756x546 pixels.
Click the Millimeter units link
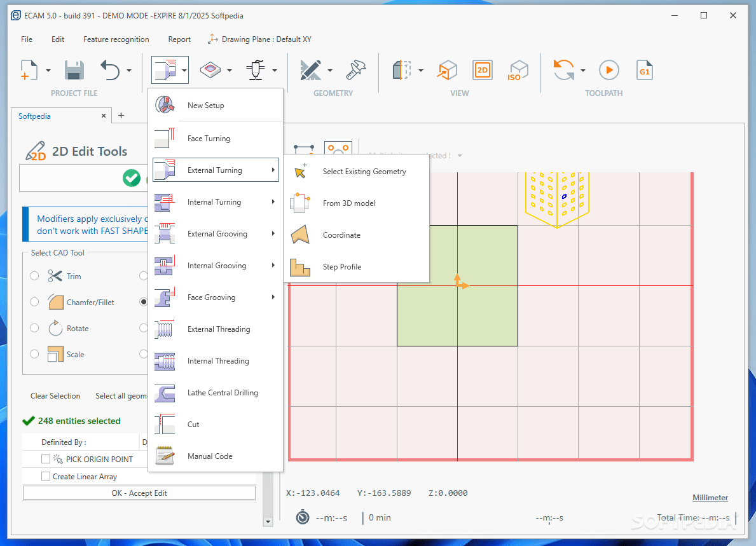click(710, 497)
